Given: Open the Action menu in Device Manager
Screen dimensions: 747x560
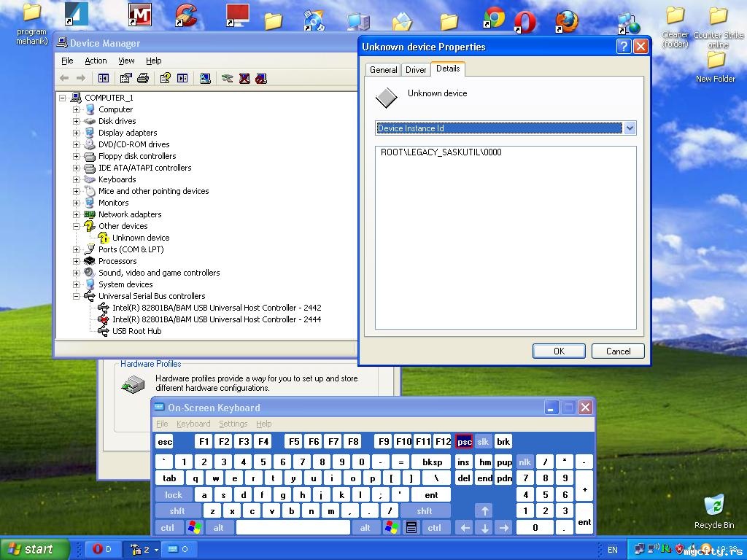Looking at the screenshot, I should 96,61.
